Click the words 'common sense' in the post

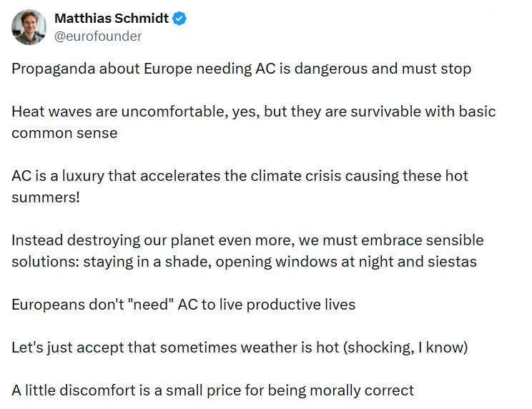point(64,133)
